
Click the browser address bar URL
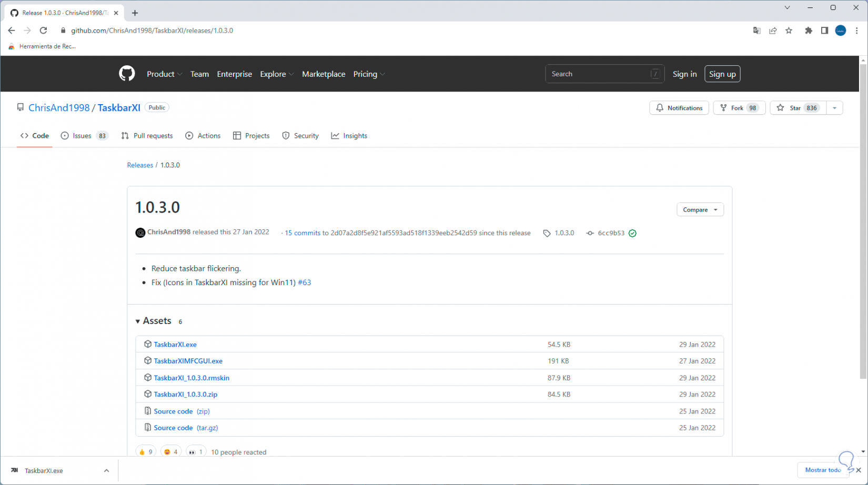[152, 31]
